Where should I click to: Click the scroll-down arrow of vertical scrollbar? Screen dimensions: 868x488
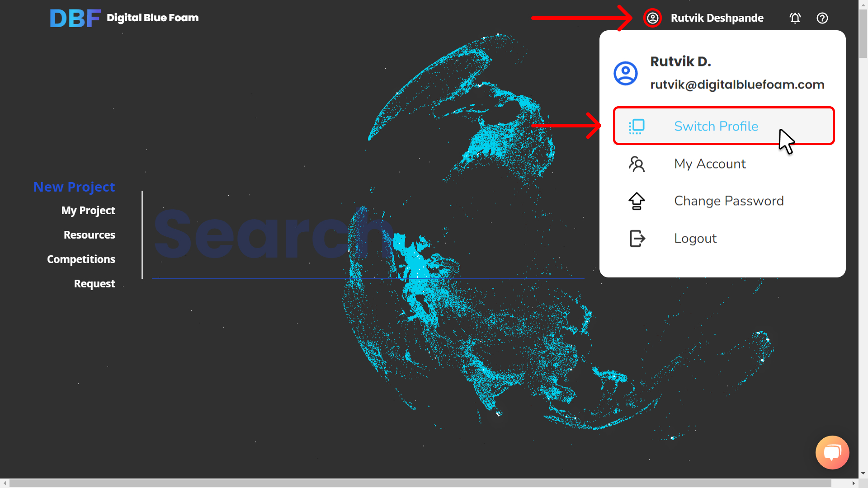[x=863, y=474]
